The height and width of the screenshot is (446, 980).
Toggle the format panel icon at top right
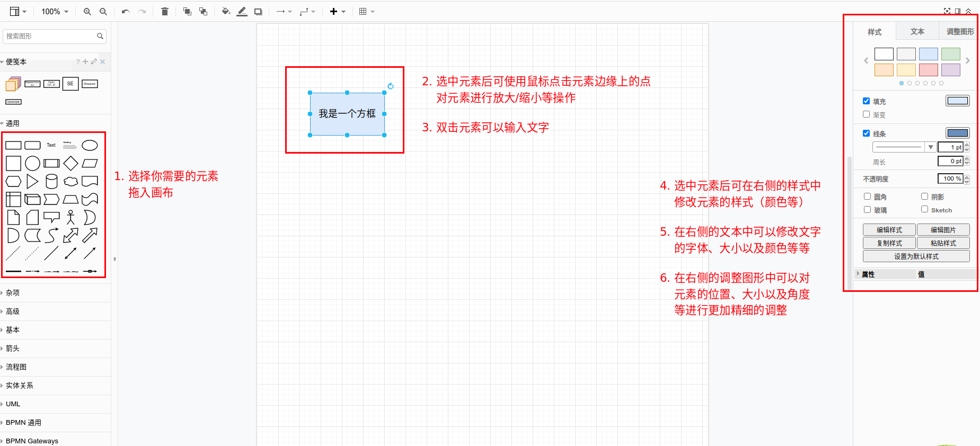(x=958, y=11)
